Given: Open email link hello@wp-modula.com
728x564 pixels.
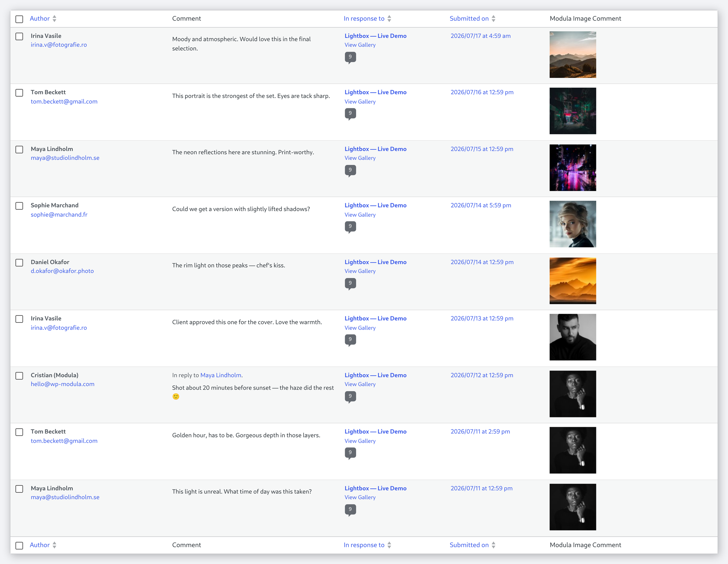Looking at the screenshot, I should point(63,384).
